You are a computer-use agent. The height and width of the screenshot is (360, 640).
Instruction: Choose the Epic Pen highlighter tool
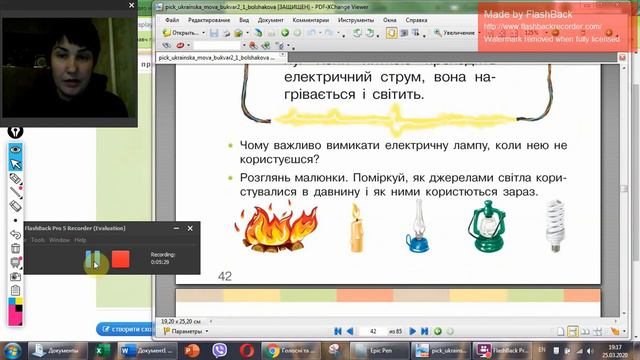[16, 178]
